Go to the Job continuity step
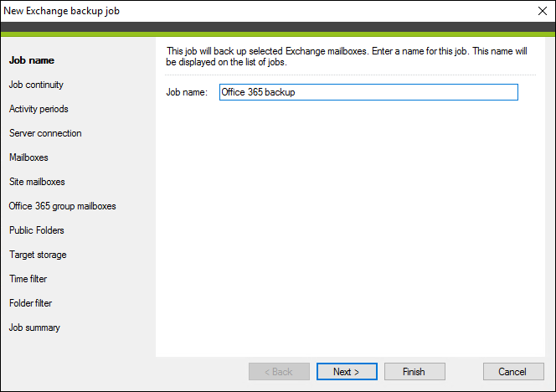Viewport: 556px width, 392px height. point(36,85)
